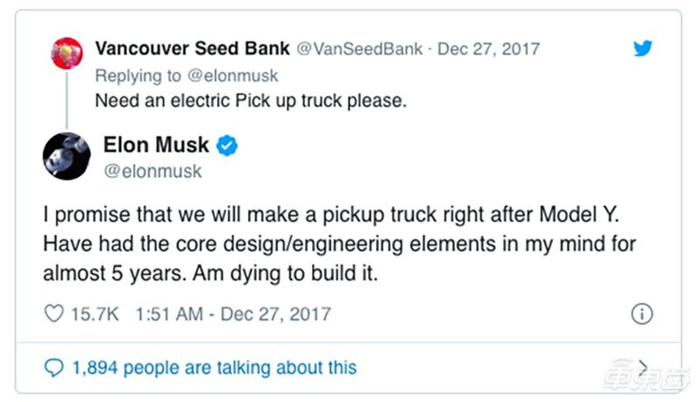Expand conversation with the right chevron arrow

643,366
